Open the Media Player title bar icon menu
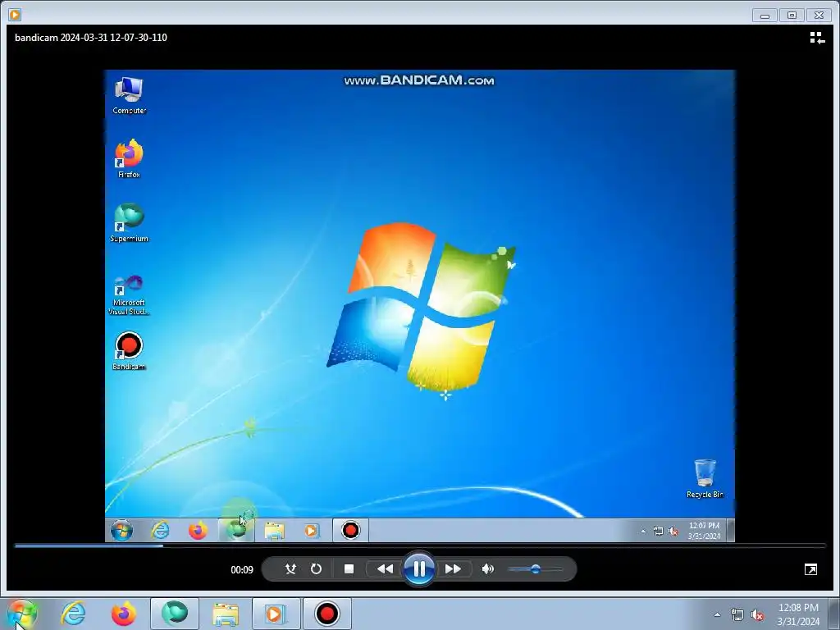This screenshot has width=840, height=630. [x=15, y=15]
